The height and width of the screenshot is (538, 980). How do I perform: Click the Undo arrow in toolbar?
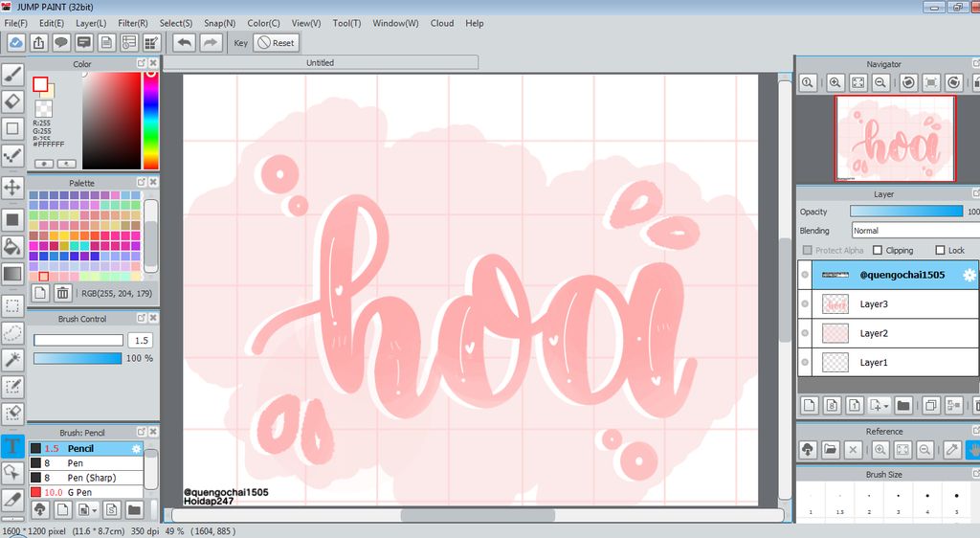click(x=185, y=42)
